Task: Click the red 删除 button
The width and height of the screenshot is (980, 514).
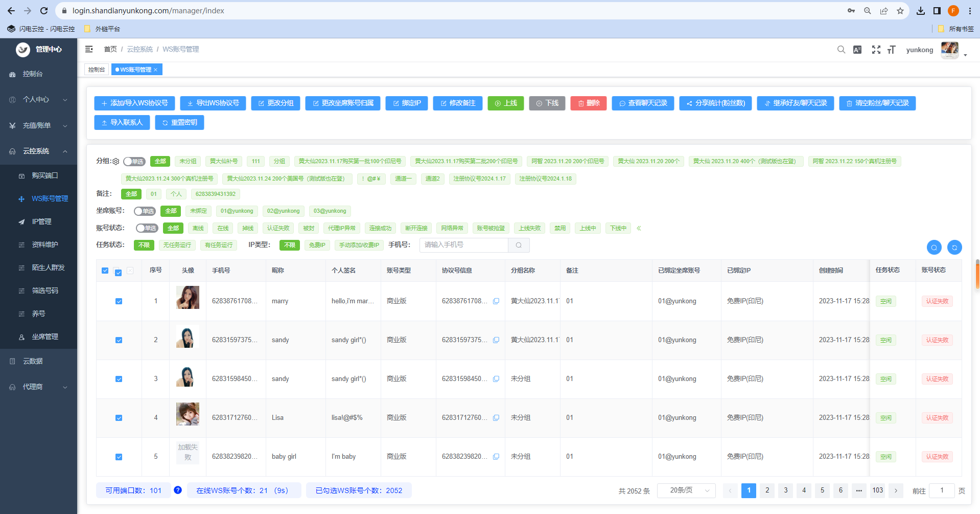Action: pyautogui.click(x=589, y=103)
